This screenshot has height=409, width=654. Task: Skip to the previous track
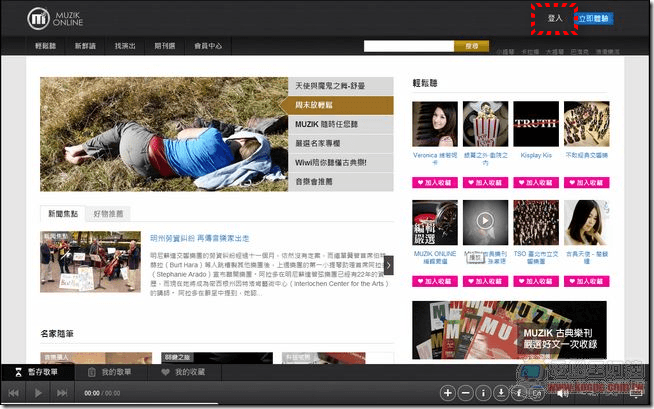coord(13,393)
